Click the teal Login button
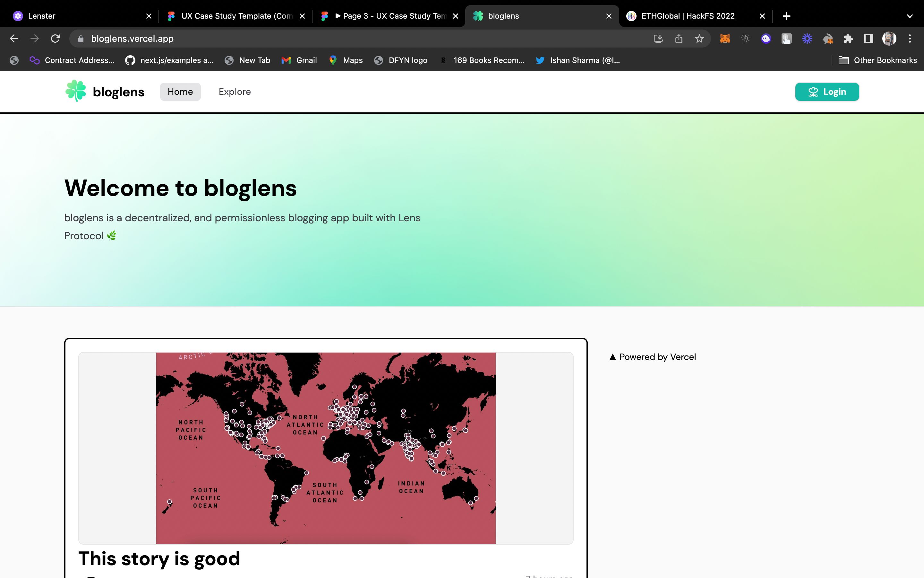924x578 pixels. [x=827, y=92]
